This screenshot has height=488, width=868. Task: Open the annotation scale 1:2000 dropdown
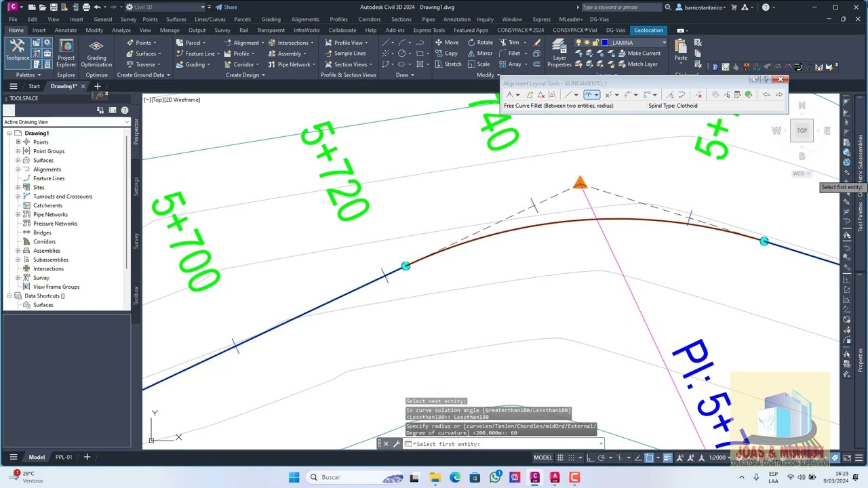pos(721,457)
